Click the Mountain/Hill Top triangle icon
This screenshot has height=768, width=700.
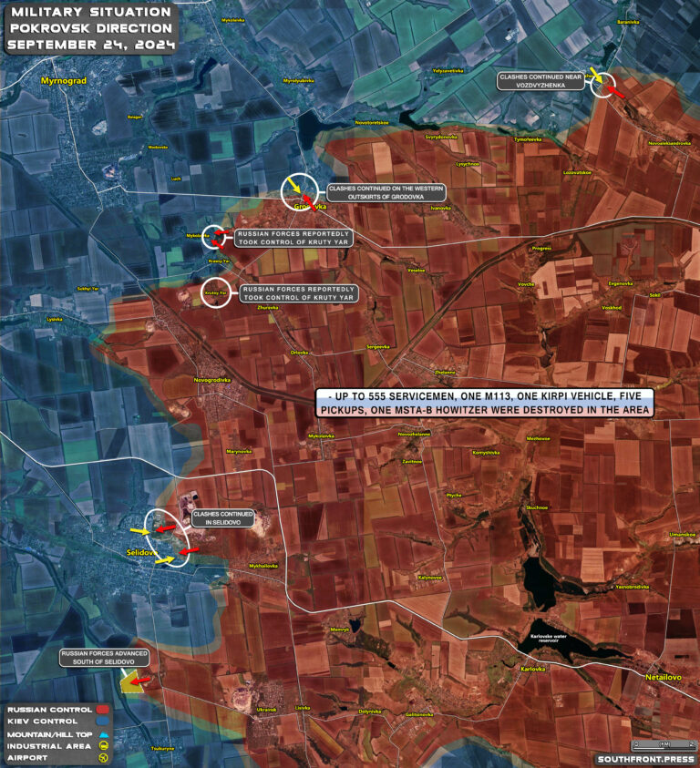[x=104, y=733]
